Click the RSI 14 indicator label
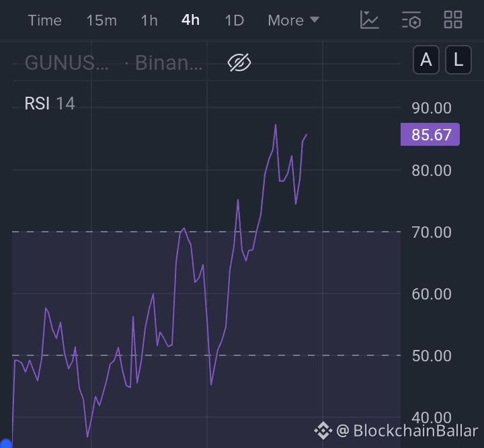Image resolution: width=484 pixels, height=448 pixels. pyautogui.click(x=50, y=103)
